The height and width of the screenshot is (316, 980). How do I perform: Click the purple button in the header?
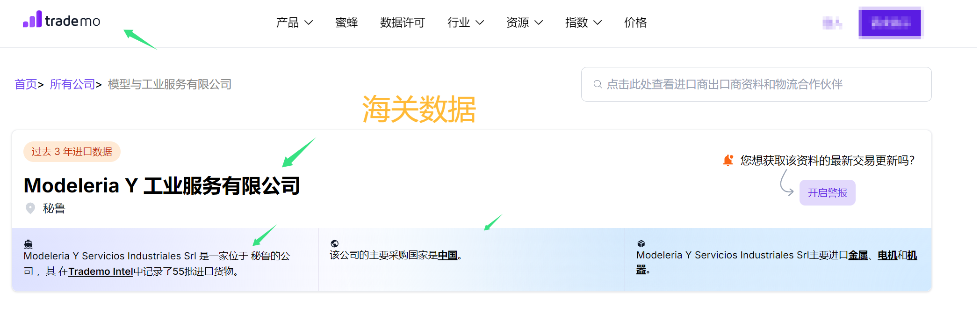tap(890, 23)
